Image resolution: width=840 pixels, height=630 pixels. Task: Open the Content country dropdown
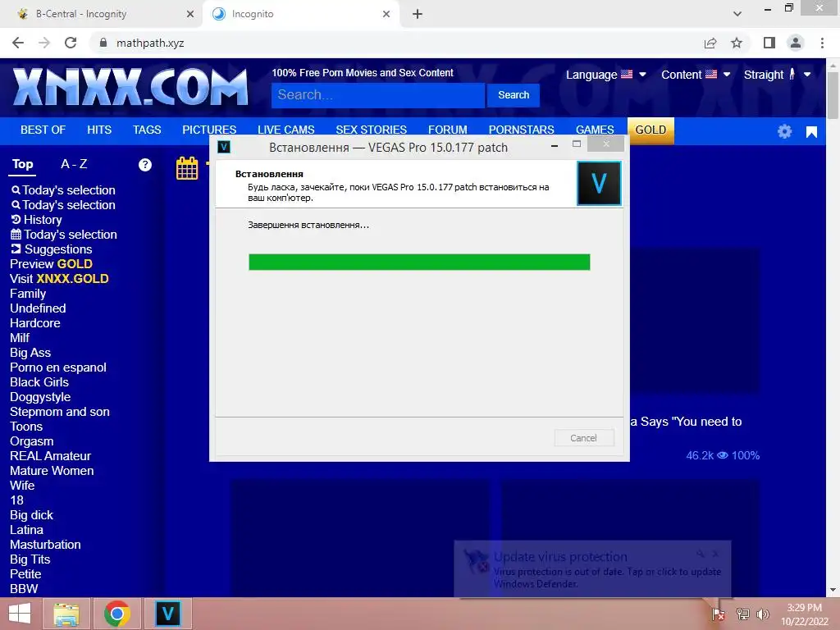(696, 75)
